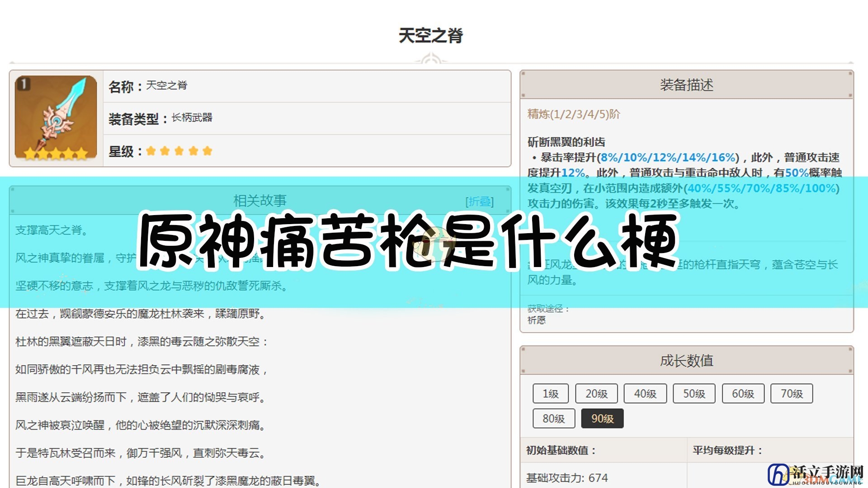This screenshot has width=868, height=488.
Task: Select the 40级 level button
Action: pos(645,394)
